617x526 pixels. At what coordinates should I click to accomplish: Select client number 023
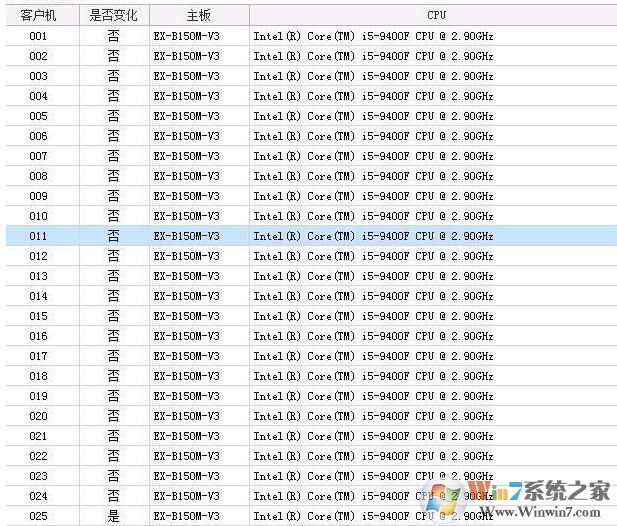click(x=38, y=476)
